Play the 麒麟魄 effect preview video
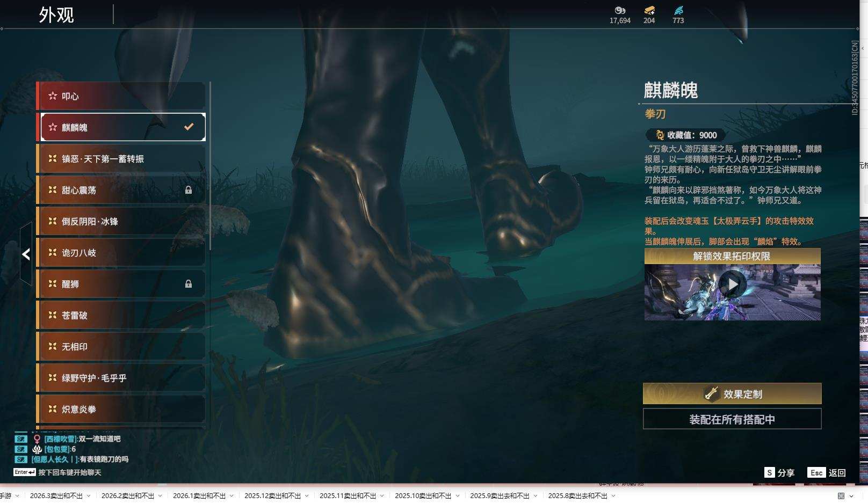 (733, 284)
